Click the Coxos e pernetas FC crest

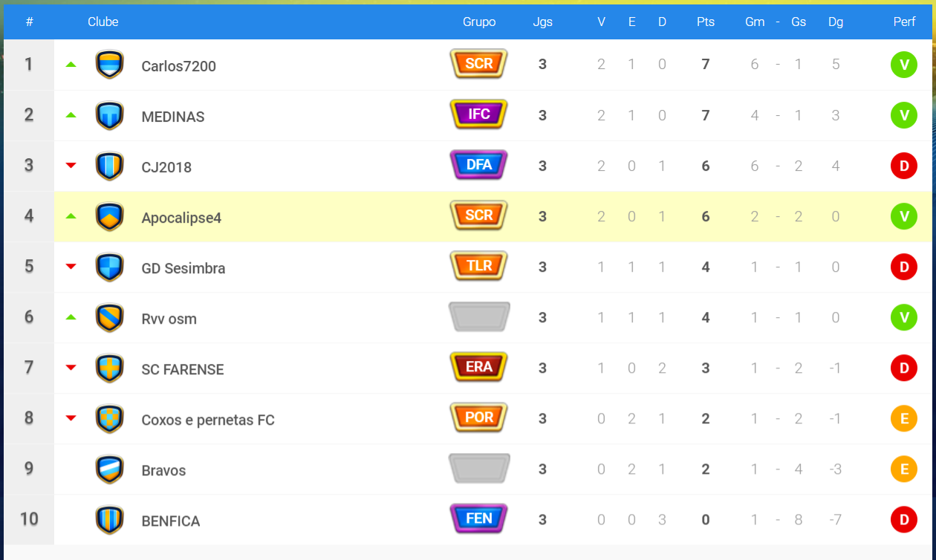click(x=110, y=419)
